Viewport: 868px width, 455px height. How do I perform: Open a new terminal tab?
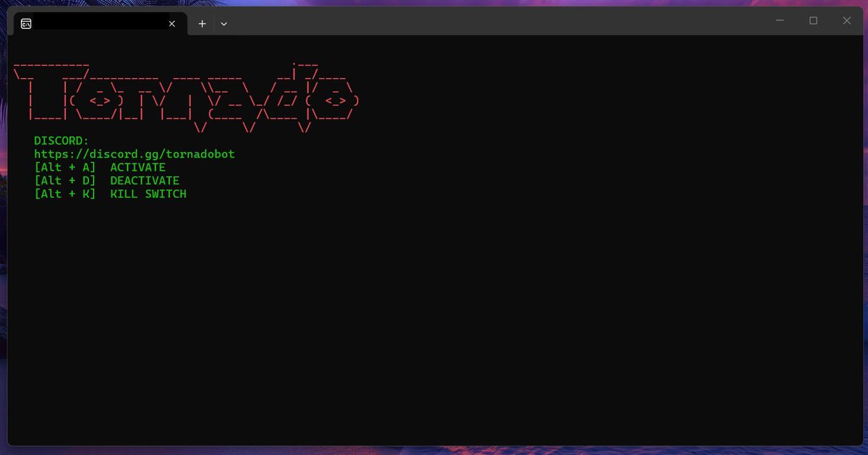click(202, 24)
